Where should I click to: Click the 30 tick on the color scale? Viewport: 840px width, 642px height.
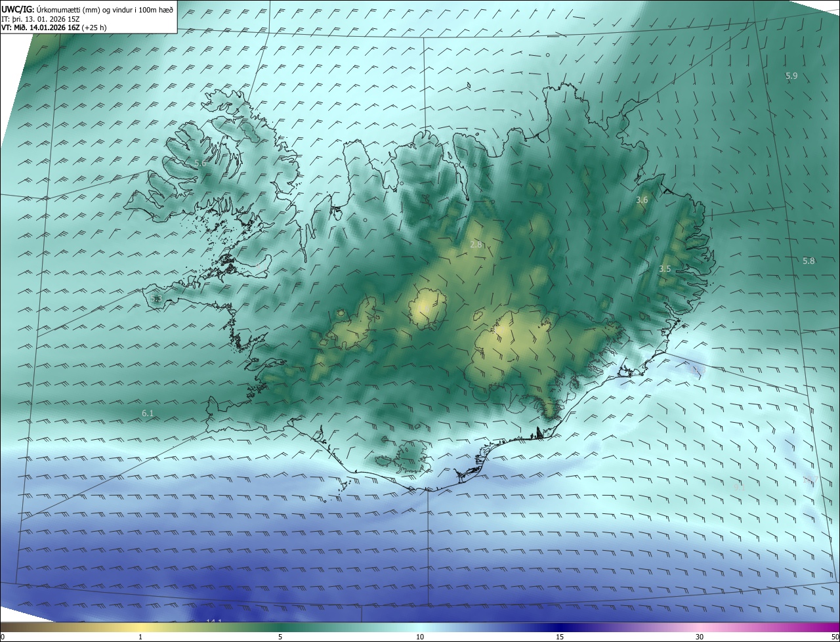coord(700,637)
